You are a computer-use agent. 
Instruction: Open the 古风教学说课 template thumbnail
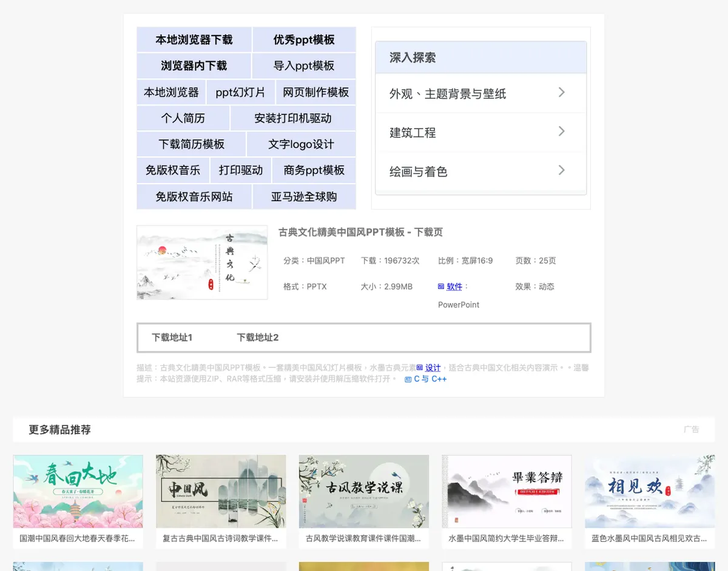364,492
